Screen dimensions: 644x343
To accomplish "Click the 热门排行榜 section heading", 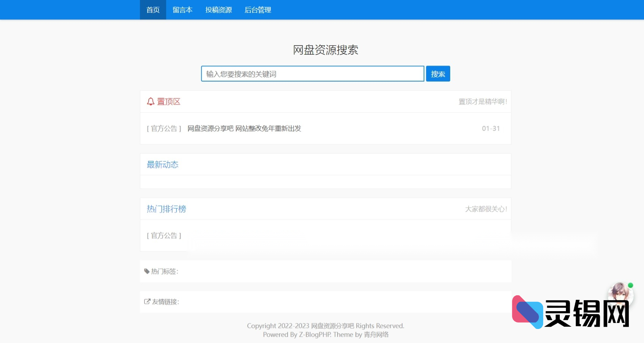I will point(166,209).
